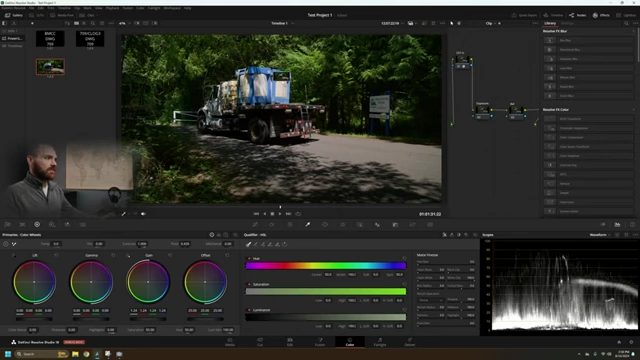Click the Quick Export button
640x360 pixels.
[524, 15]
